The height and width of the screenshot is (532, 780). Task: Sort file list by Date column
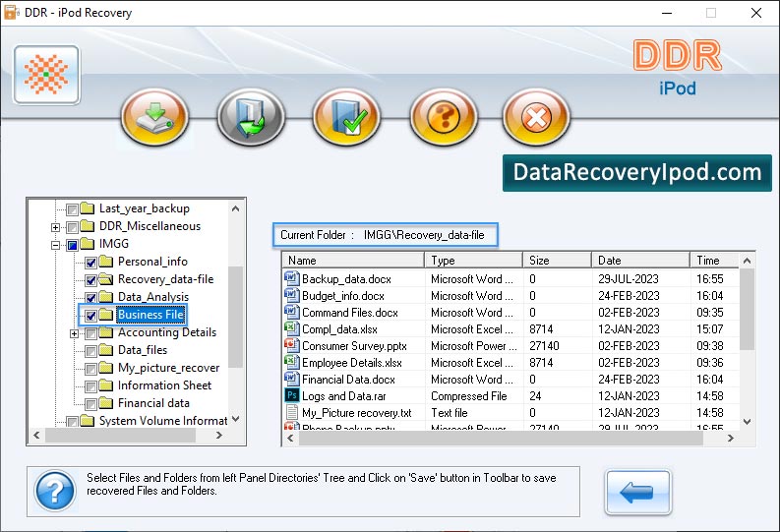coord(640,260)
